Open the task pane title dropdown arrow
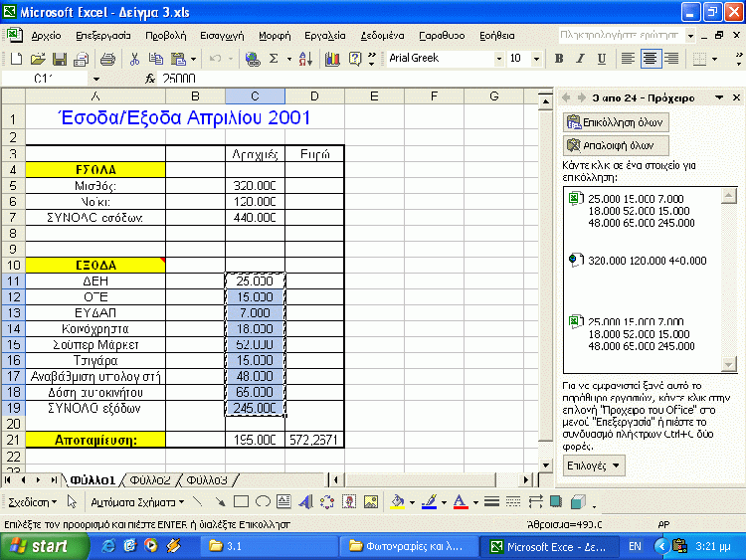746x560 pixels. pos(719,97)
